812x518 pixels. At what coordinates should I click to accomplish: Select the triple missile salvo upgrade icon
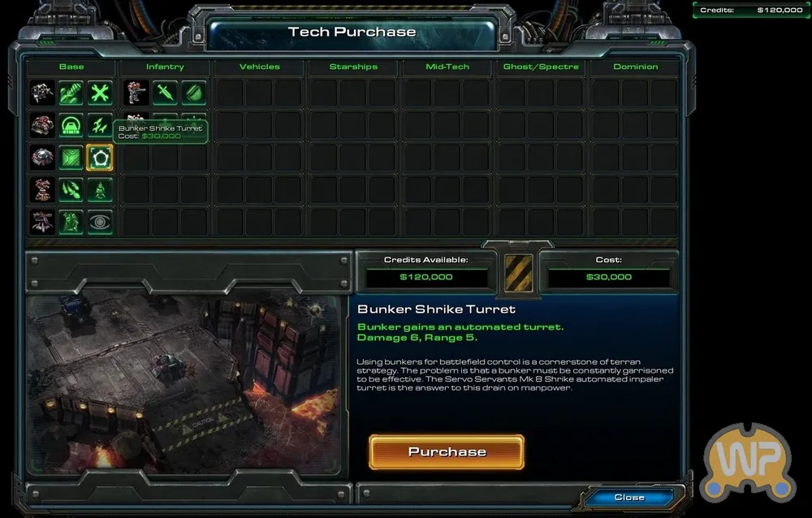pos(71,190)
